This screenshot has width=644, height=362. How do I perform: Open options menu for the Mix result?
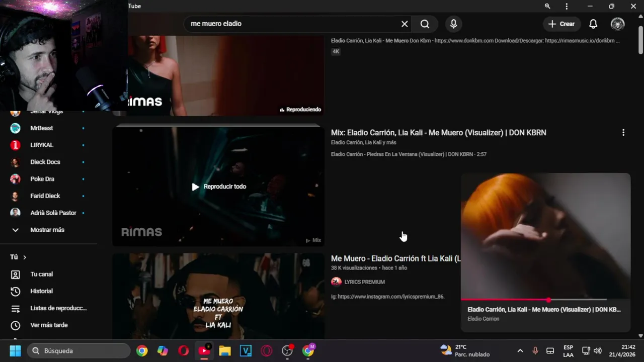click(623, 133)
